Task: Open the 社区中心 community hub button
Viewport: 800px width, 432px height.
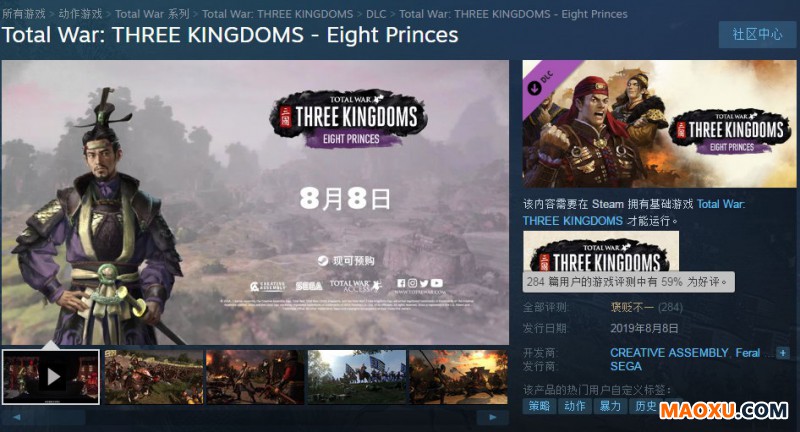Action: [x=757, y=35]
